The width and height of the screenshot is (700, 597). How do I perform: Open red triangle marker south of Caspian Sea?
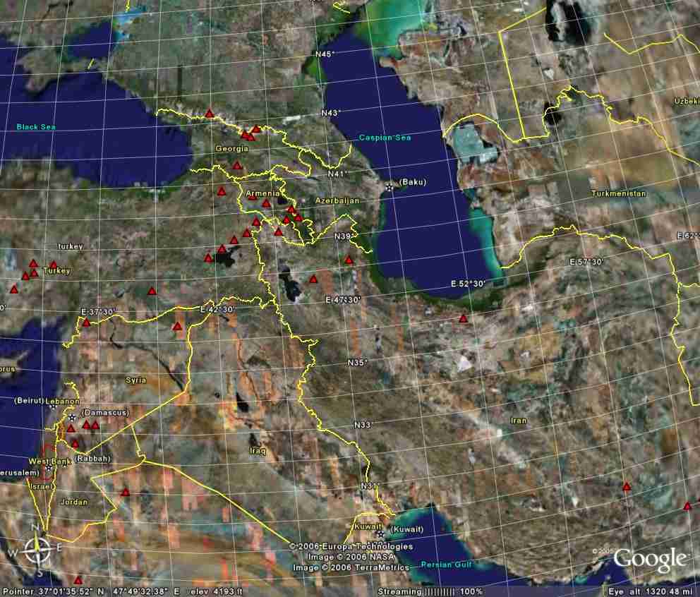[463, 318]
